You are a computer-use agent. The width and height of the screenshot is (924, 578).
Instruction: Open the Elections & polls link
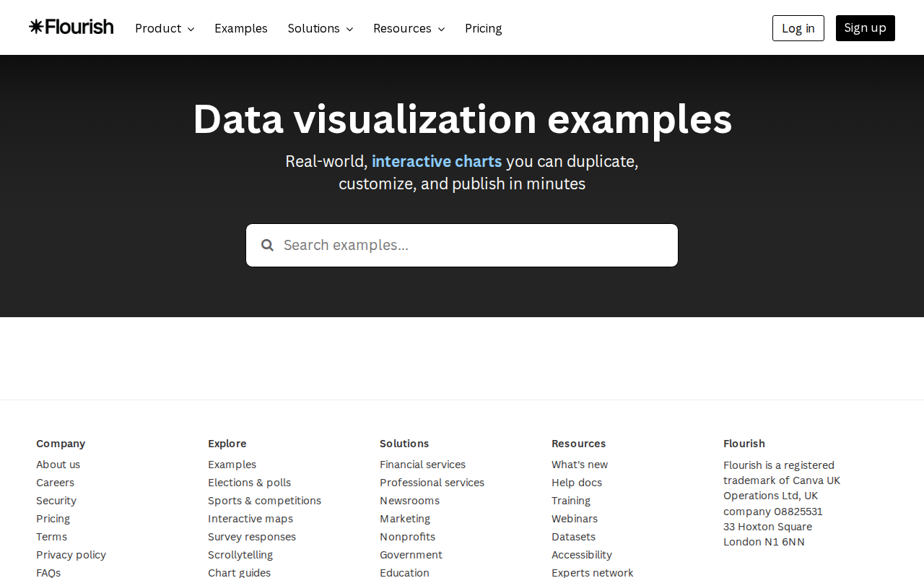click(x=250, y=483)
